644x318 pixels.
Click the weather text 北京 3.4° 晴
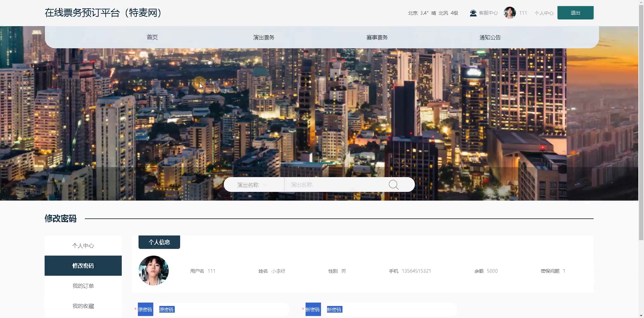click(x=422, y=13)
